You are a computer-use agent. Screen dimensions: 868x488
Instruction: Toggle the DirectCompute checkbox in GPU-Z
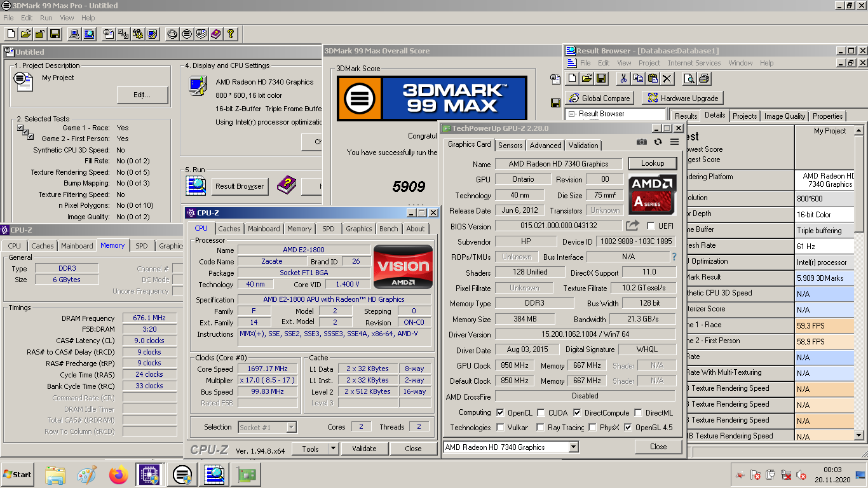[577, 412]
